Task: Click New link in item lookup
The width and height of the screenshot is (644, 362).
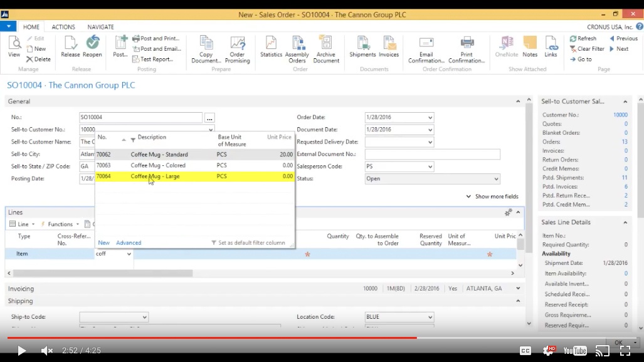Action: 104,242
